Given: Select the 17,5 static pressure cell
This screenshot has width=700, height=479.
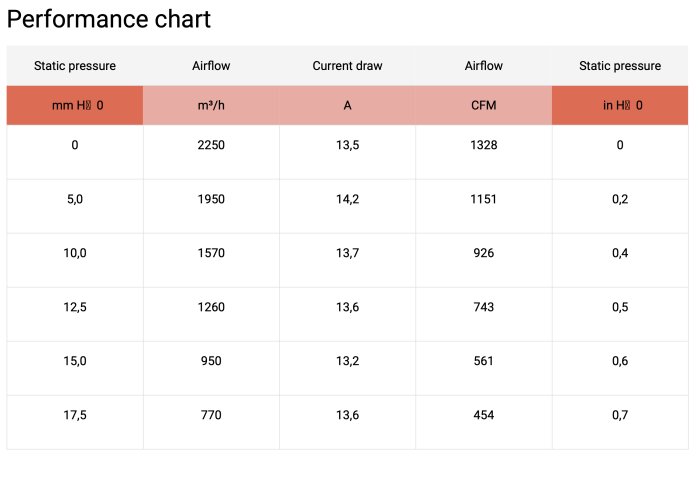Looking at the screenshot, I should point(75,415).
